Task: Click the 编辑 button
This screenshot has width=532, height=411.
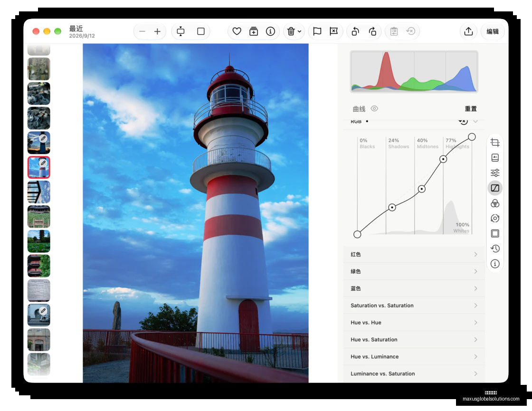Action: tap(493, 31)
